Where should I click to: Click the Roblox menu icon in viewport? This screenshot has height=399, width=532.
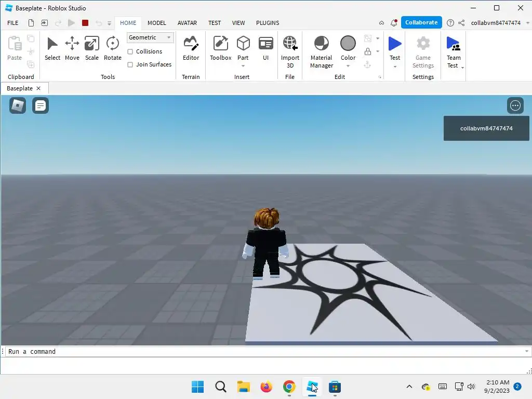pos(18,105)
